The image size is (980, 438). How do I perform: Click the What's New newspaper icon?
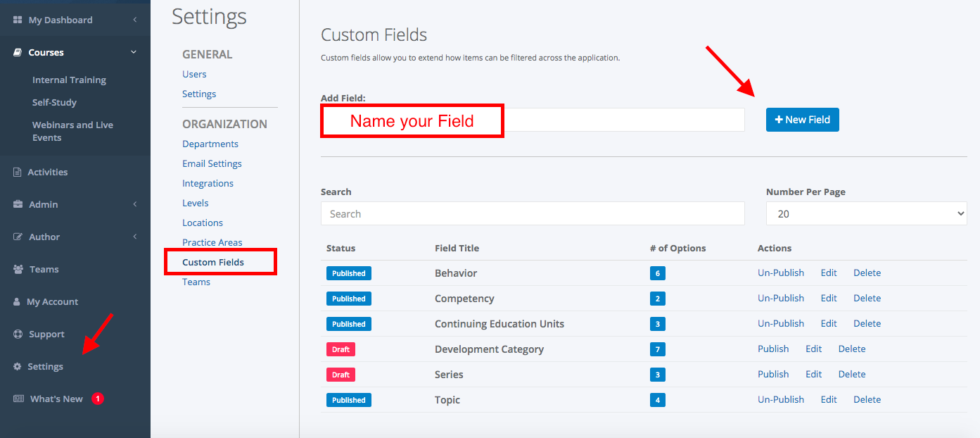point(18,399)
